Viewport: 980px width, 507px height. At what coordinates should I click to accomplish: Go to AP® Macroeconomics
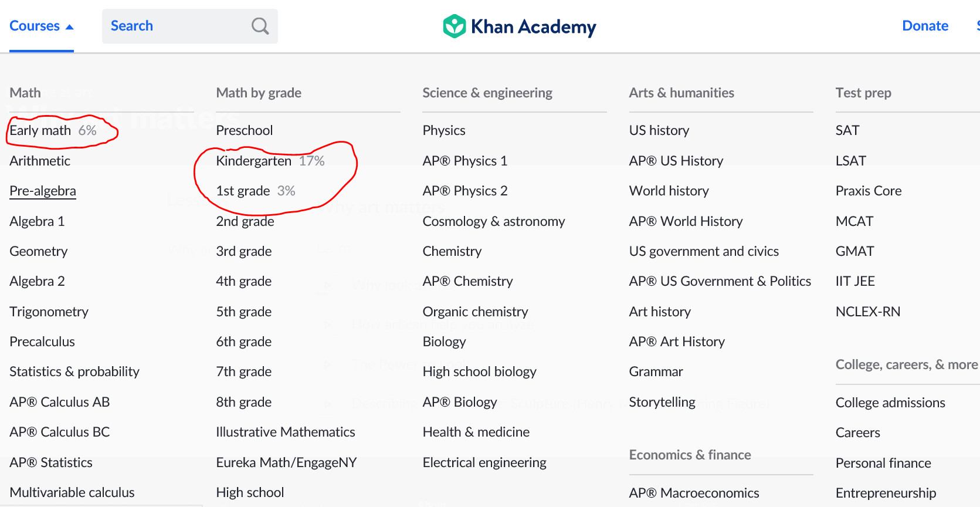(694, 493)
